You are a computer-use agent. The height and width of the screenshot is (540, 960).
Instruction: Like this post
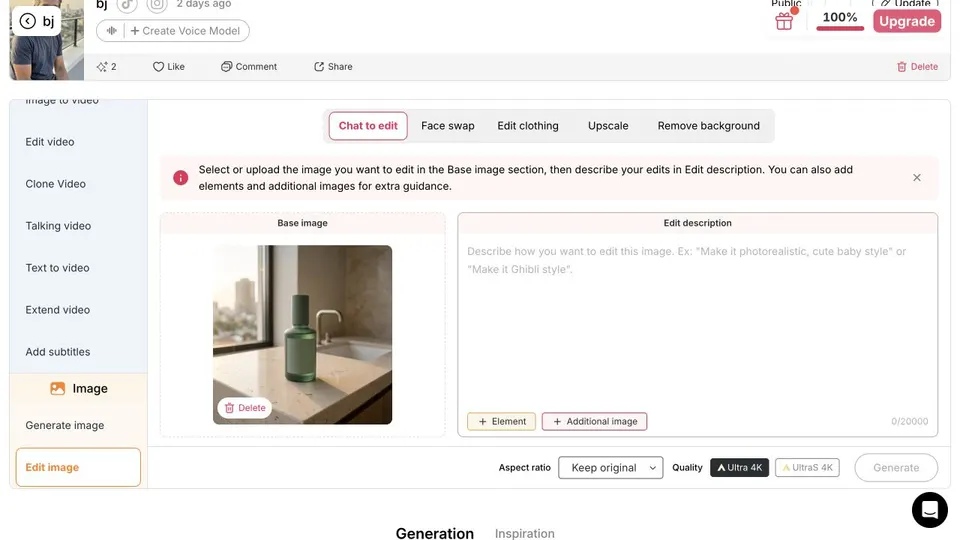click(168, 67)
